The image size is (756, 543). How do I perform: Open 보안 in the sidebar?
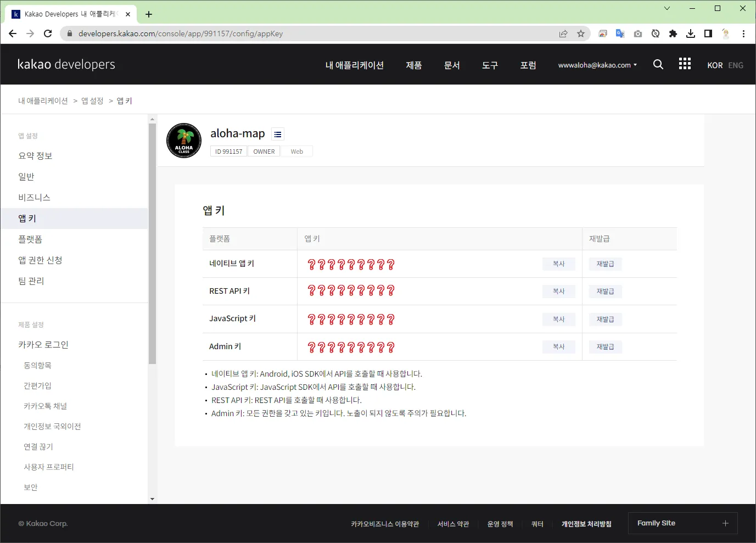point(31,488)
